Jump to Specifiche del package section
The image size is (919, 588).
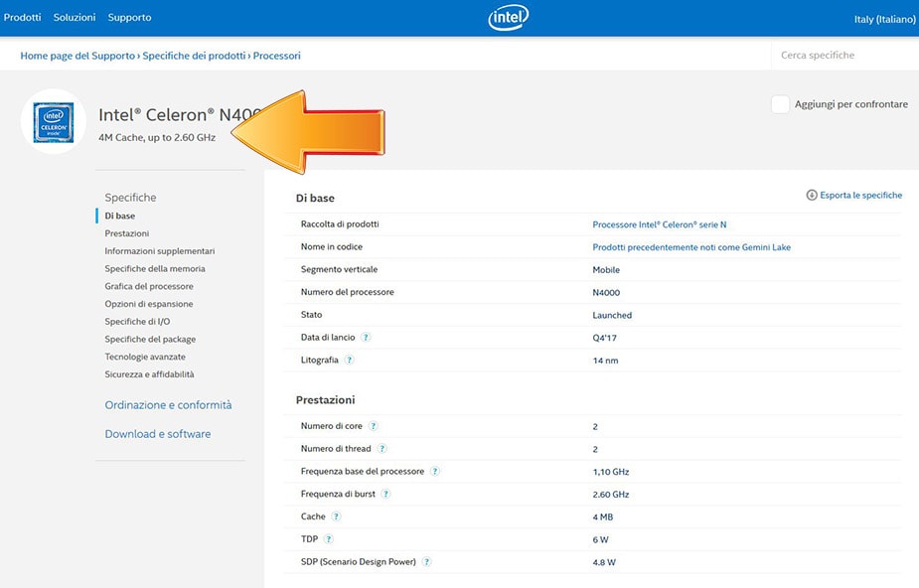click(150, 339)
